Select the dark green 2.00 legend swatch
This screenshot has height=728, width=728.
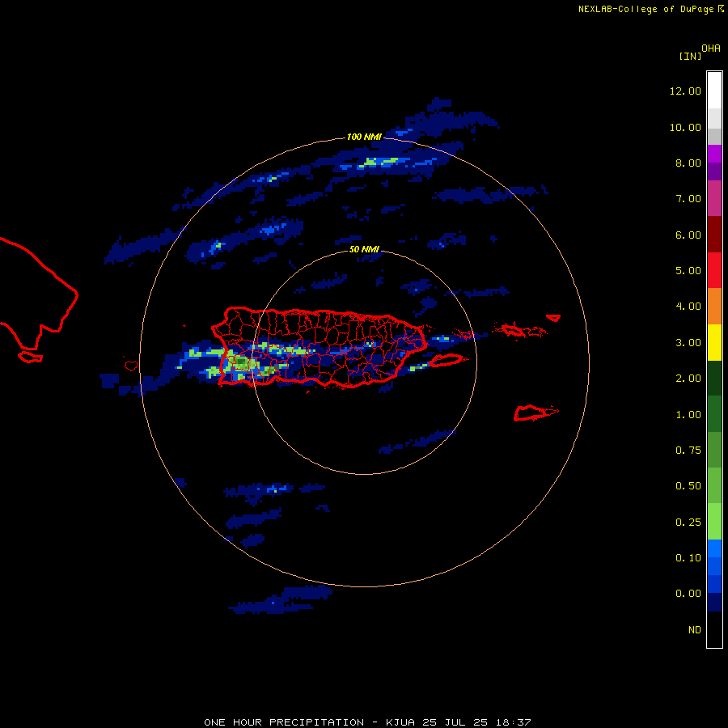point(714,379)
